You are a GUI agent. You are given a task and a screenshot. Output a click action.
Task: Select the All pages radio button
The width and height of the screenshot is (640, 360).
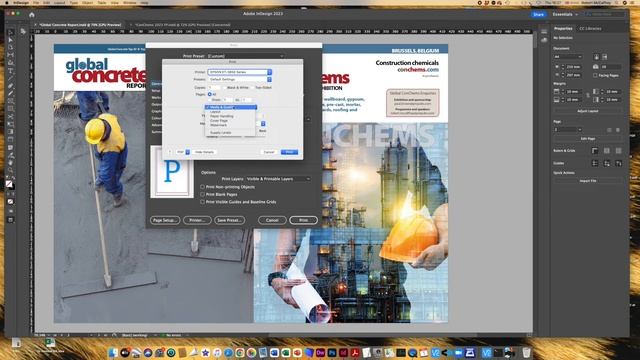click(x=209, y=94)
